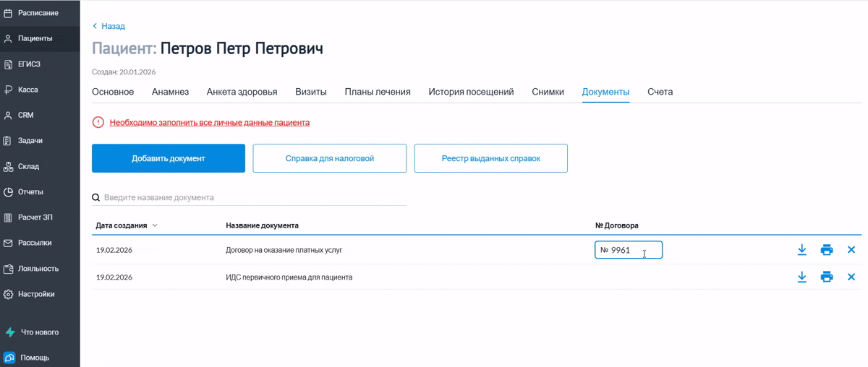This screenshot has width=868, height=367.
Task: Open the Расчет ЗП calculator icon
Action: 9,217
